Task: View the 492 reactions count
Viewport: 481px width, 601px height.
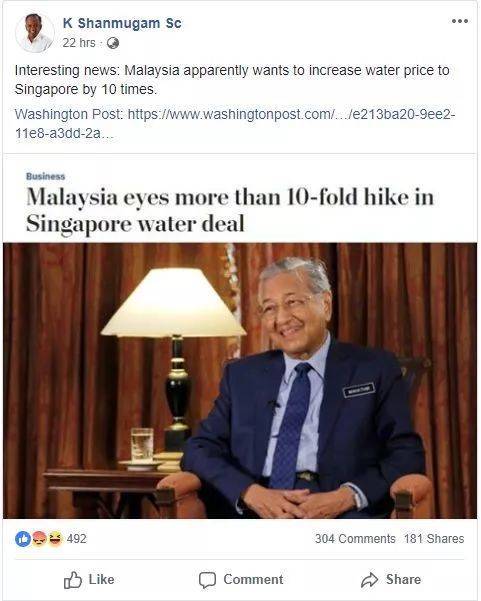Action: coord(77,539)
